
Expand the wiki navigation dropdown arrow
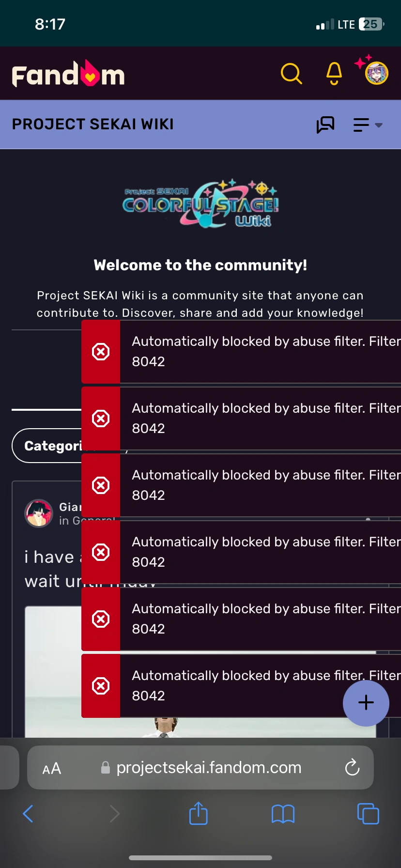pyautogui.click(x=380, y=125)
